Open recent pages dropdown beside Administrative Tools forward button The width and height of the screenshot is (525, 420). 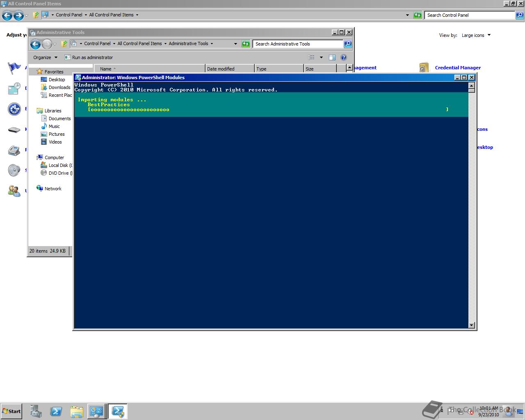[x=55, y=44]
